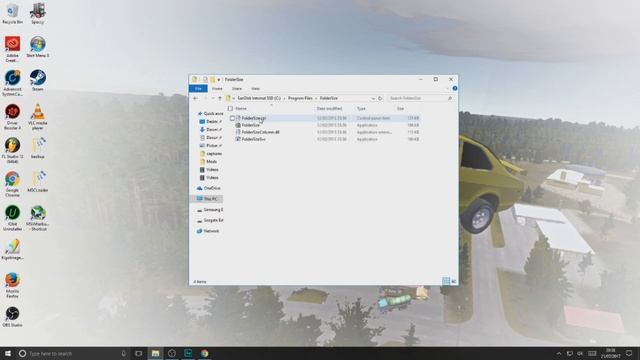The width and height of the screenshot is (640, 360).
Task: Open Downloads in navigation pane
Action: (211, 129)
